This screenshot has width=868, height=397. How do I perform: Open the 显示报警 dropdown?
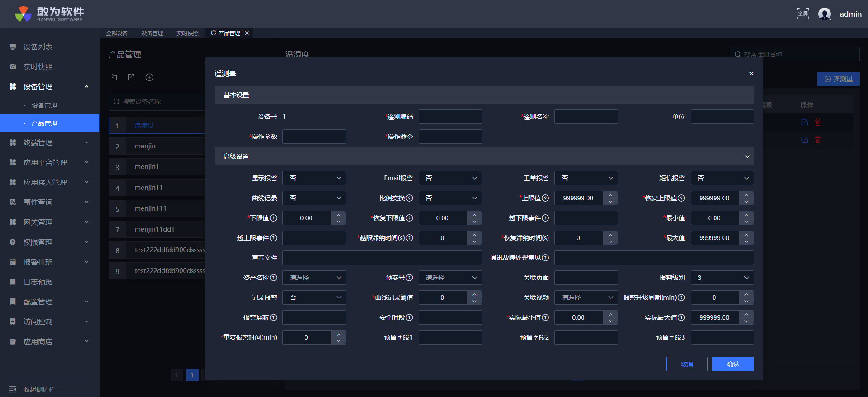314,178
